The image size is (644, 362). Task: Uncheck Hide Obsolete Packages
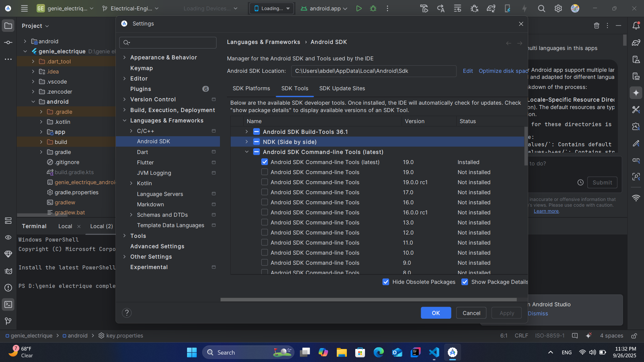[x=386, y=282]
